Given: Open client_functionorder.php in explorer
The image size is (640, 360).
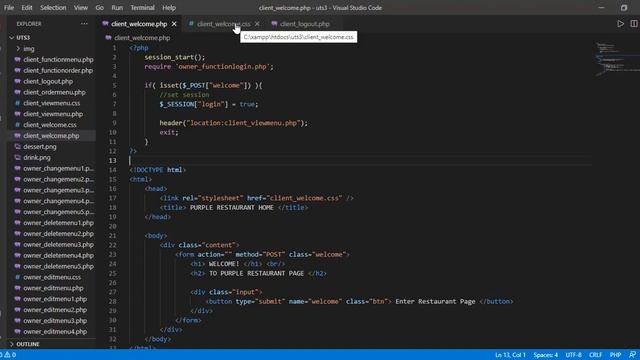Looking at the screenshot, I should pyautogui.click(x=58, y=70).
